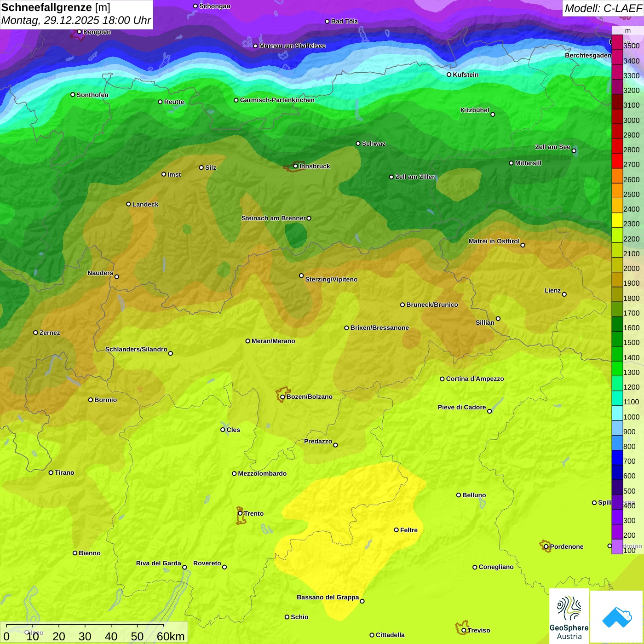Select the Bozen/Bolzano city marker
Screen dimensions: 644x644
coord(282,397)
